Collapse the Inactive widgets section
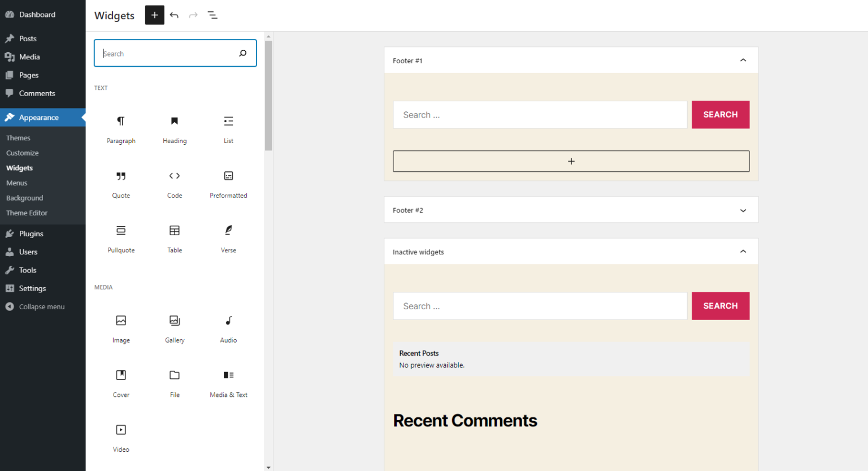868x471 pixels. pos(743,252)
